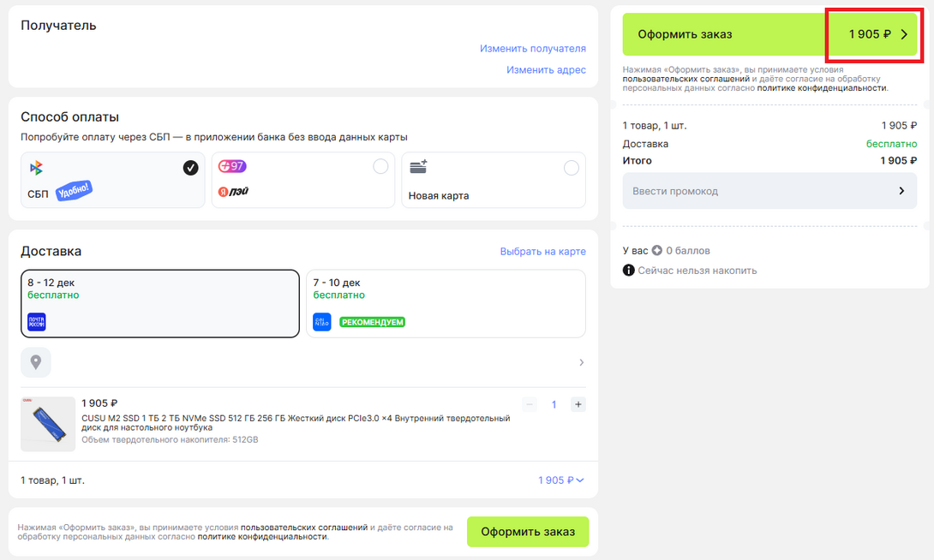Open the pickup point chevron arrow
The width and height of the screenshot is (934, 560).
(x=581, y=362)
